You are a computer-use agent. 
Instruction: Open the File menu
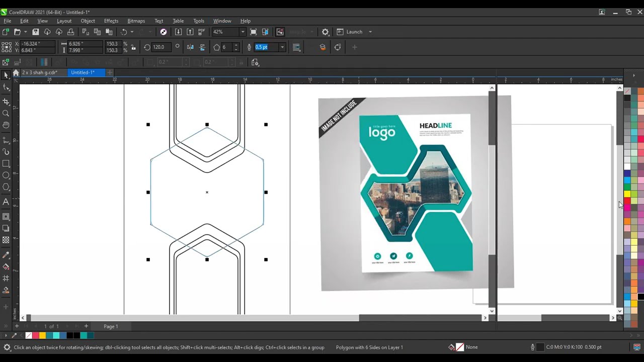(8, 21)
